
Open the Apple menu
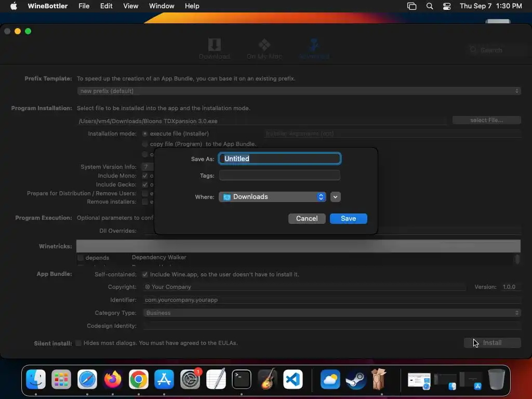[14, 6]
